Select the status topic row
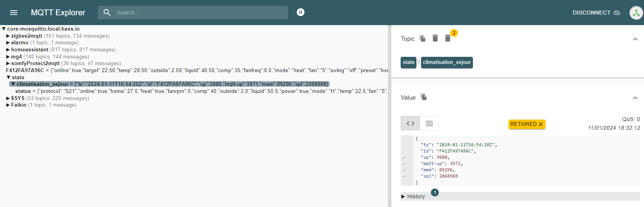The height and width of the screenshot is (207, 644). (202, 91)
